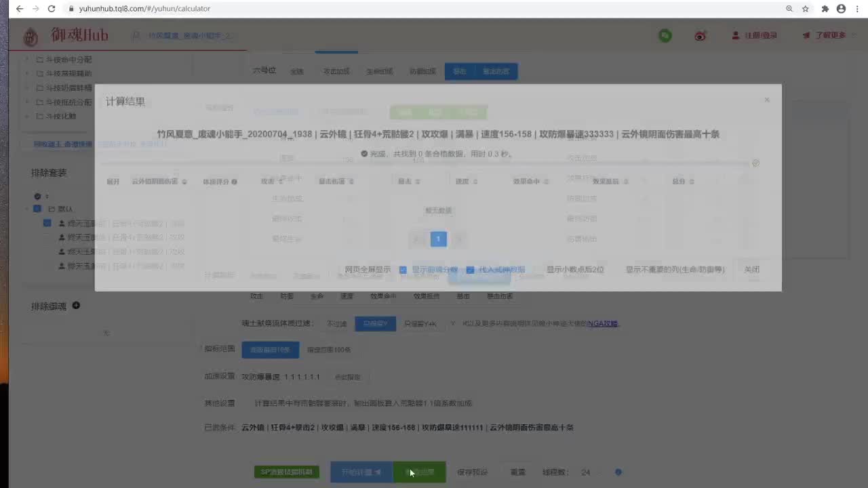
Task: Select 面板最高10条 range option
Action: (270, 350)
